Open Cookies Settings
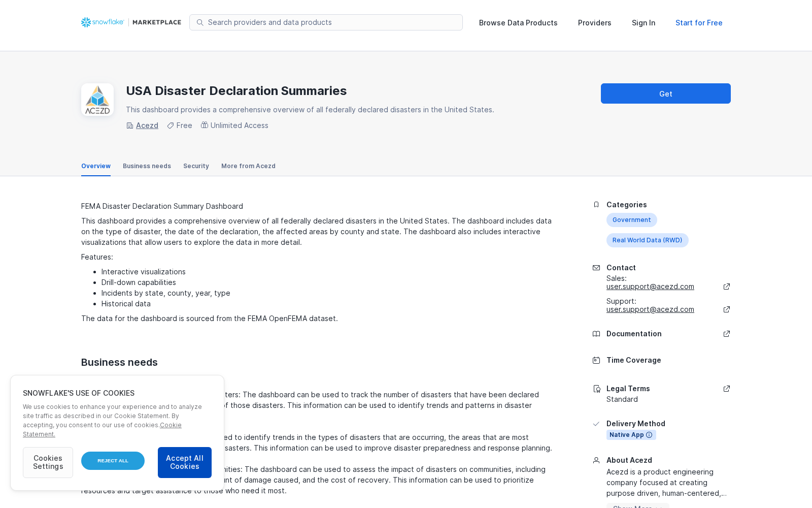Image resolution: width=812 pixels, height=508 pixels. coord(48,462)
